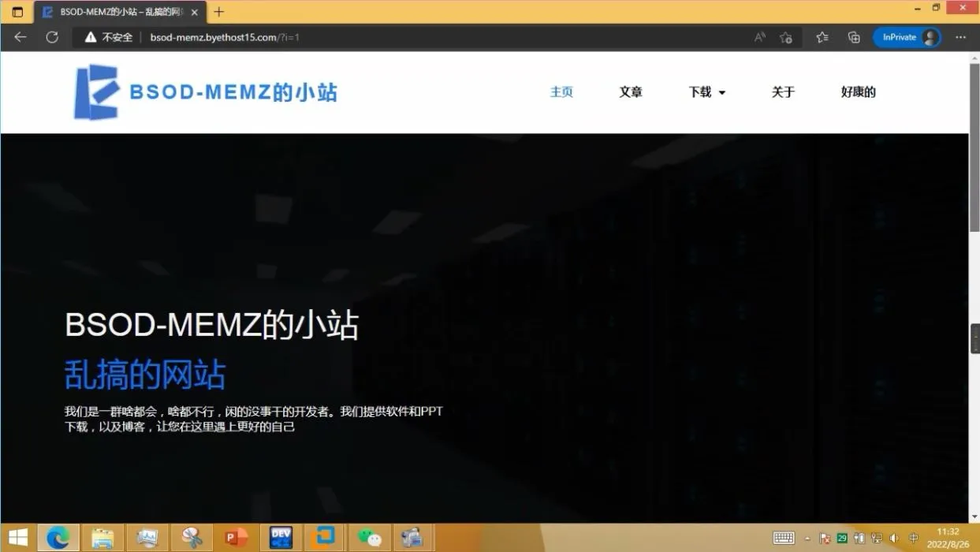Open a new tab with plus button

coord(219,12)
